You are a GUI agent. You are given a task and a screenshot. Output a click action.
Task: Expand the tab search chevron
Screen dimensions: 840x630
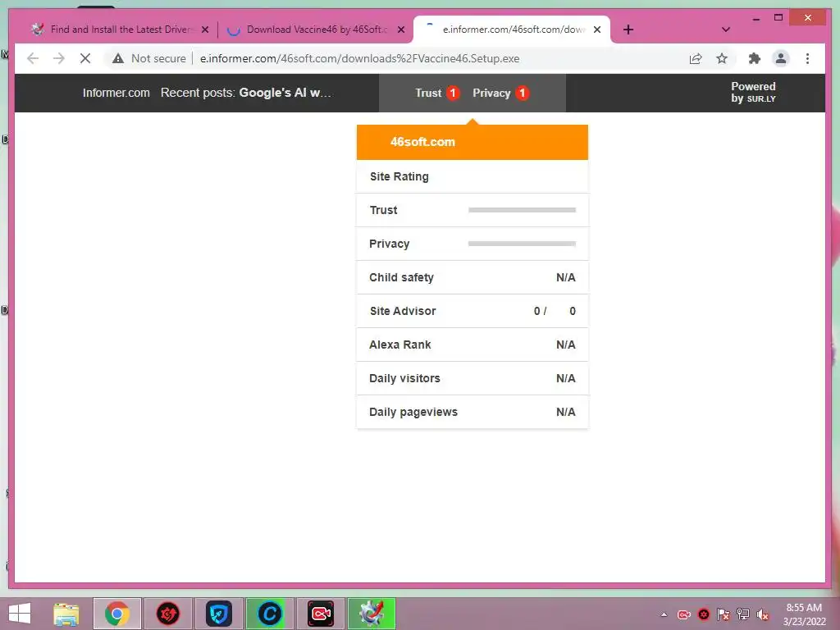pos(726,30)
